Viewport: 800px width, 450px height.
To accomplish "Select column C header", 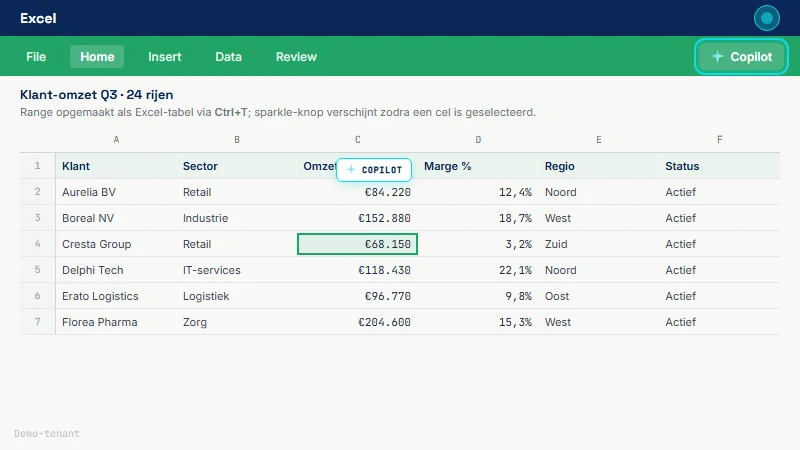I will (358, 140).
